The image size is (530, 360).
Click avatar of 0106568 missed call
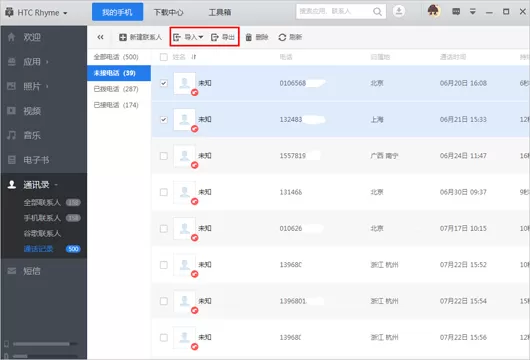point(185,83)
